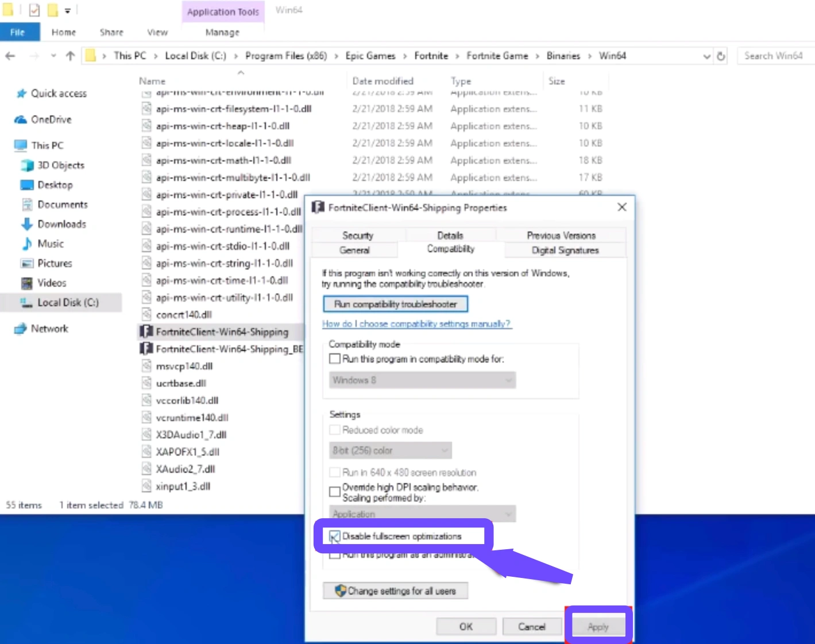The width and height of the screenshot is (815, 644).
Task: Click the Refresh icon in address bar
Action: pyautogui.click(x=721, y=56)
